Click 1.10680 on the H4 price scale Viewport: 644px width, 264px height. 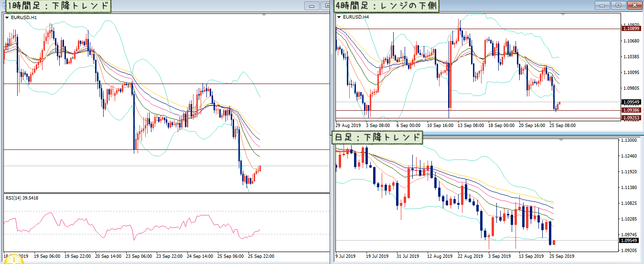[x=631, y=41]
